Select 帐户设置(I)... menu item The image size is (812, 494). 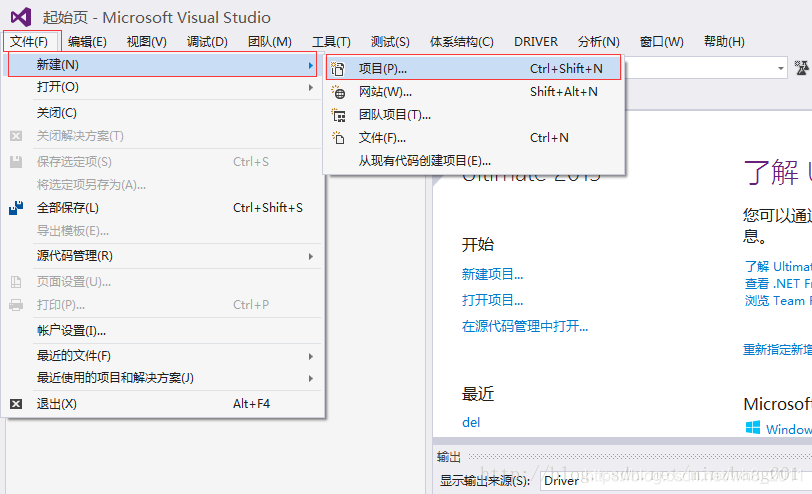[164, 330]
